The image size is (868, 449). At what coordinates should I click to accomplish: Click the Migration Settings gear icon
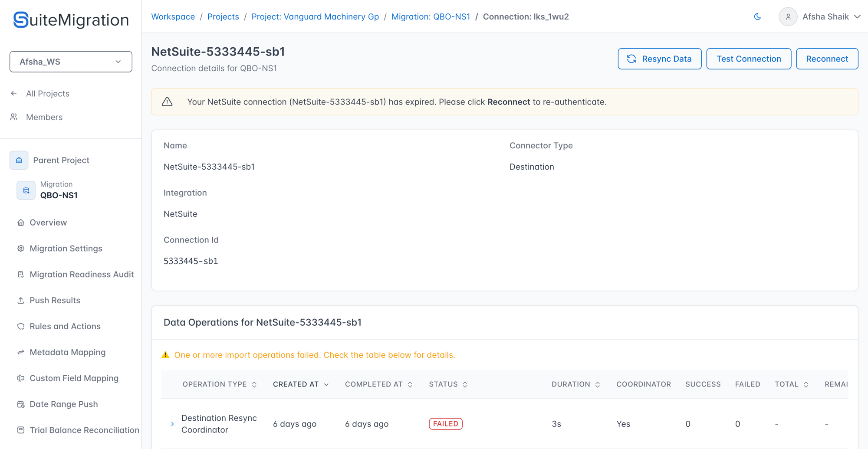[x=21, y=249]
